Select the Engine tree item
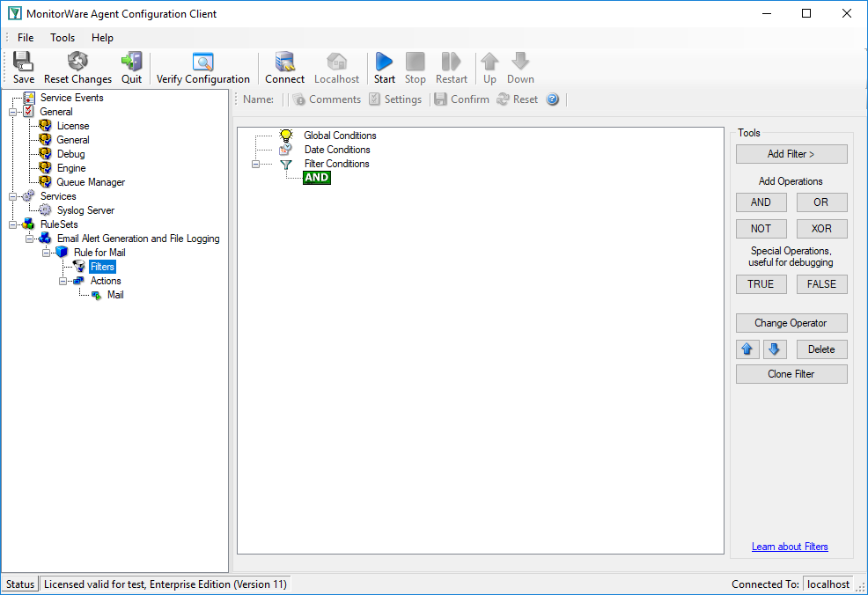The height and width of the screenshot is (595, 868). click(x=71, y=168)
